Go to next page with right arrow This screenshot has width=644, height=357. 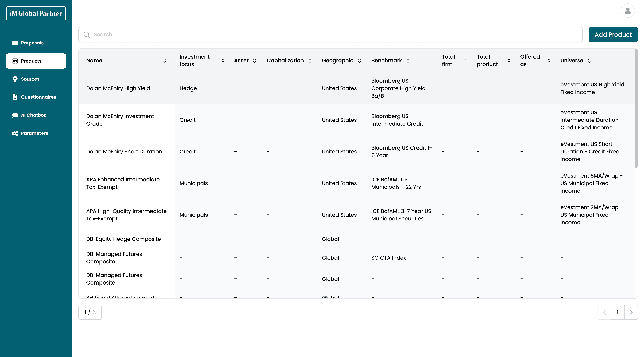(631, 312)
